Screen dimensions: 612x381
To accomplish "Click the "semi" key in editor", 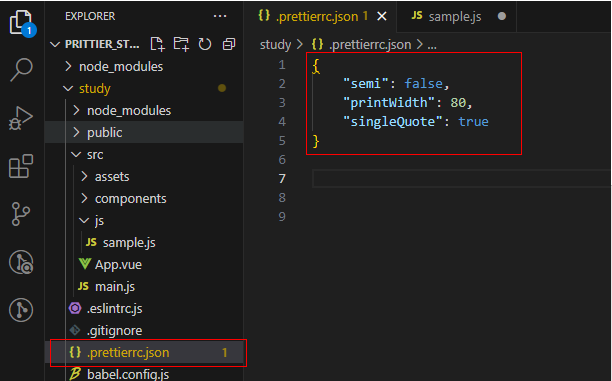I will [365, 84].
